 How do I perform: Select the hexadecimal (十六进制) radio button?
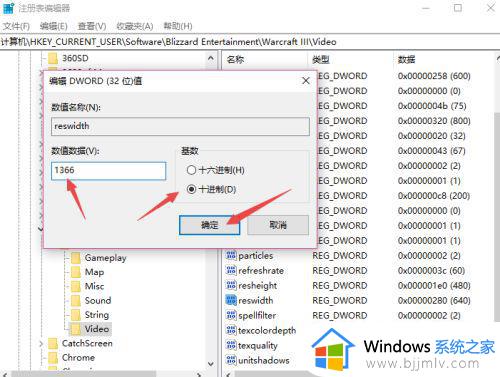(x=191, y=170)
